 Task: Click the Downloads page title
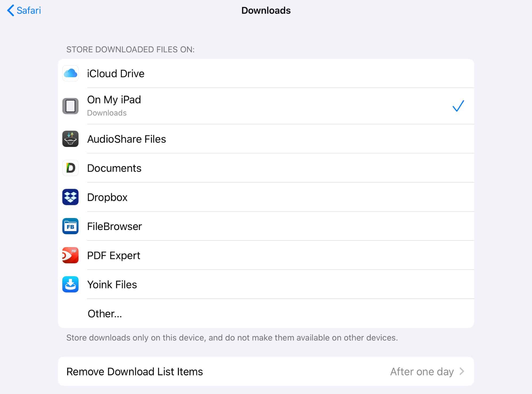tap(266, 10)
